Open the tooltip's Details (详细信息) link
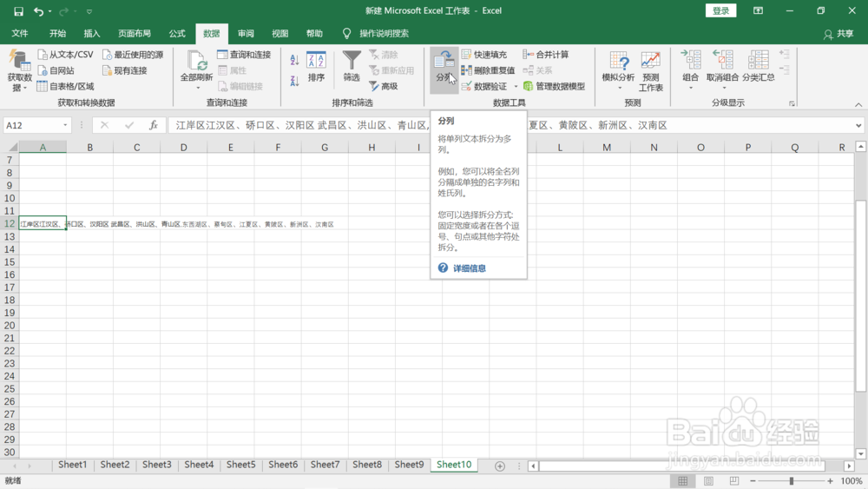868x489 pixels. pyautogui.click(x=470, y=268)
